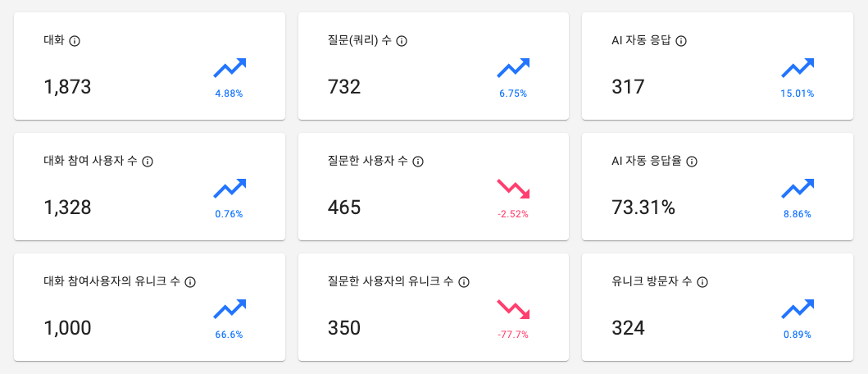Click info icon beside 유니크 방문자 수
This screenshot has width=868, height=374.
click(x=702, y=282)
